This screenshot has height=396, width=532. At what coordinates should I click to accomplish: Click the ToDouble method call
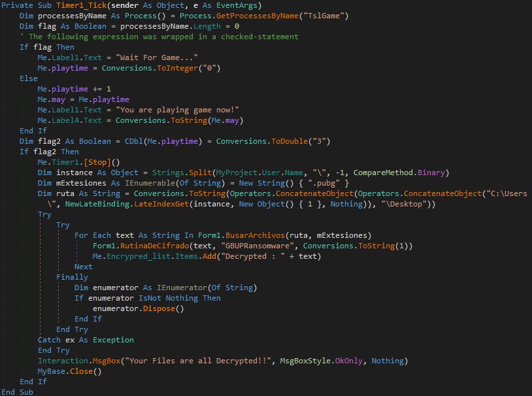click(290, 141)
